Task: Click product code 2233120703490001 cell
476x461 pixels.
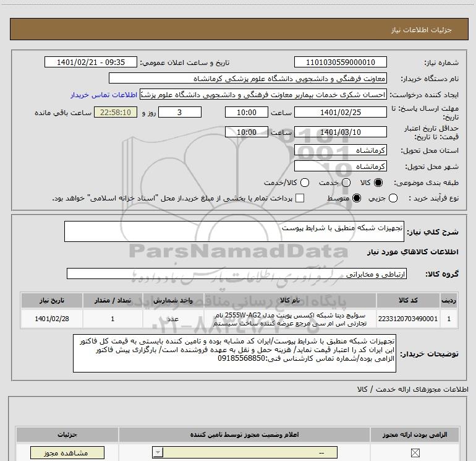Action: tap(408, 319)
